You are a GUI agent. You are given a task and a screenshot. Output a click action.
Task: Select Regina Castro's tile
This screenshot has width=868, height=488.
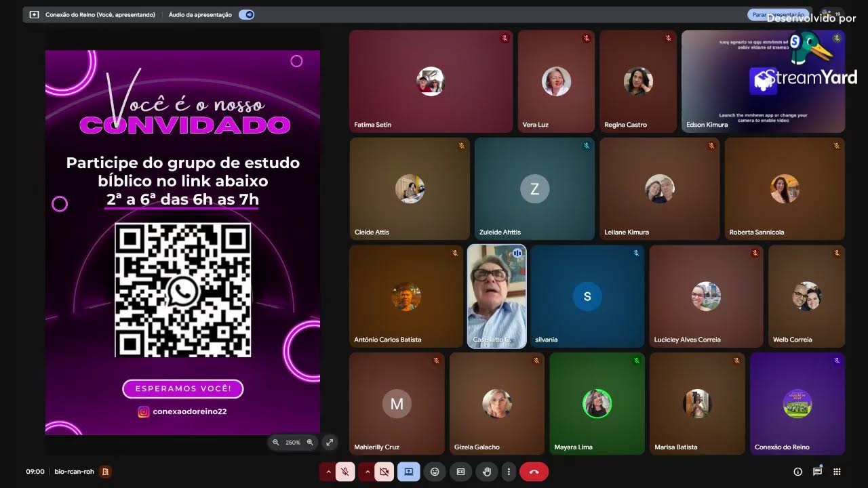tap(638, 81)
